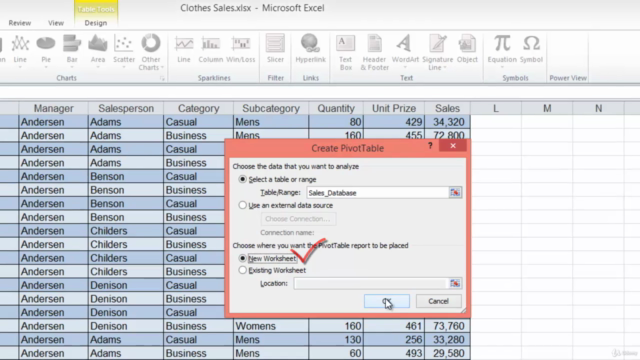Select column L header
The image size is (640, 360).
coord(496,108)
